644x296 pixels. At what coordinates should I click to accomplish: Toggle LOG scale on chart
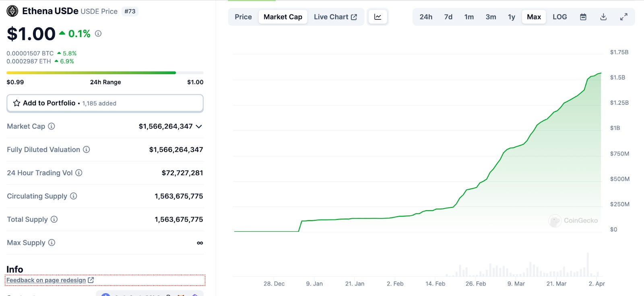pyautogui.click(x=560, y=17)
